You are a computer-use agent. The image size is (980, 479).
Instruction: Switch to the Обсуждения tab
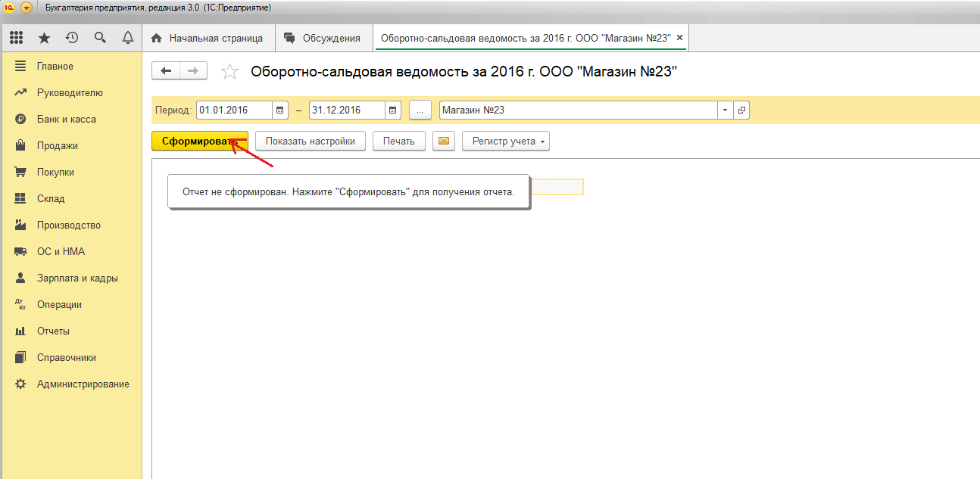[323, 38]
